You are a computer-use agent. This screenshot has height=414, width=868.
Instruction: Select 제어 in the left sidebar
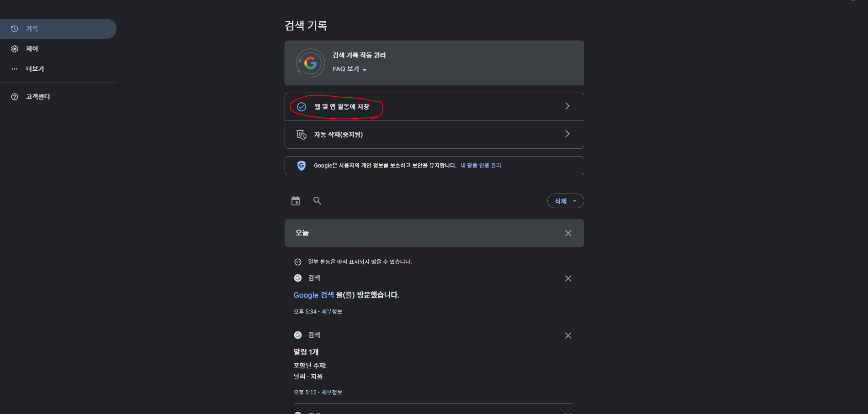pyautogui.click(x=32, y=48)
